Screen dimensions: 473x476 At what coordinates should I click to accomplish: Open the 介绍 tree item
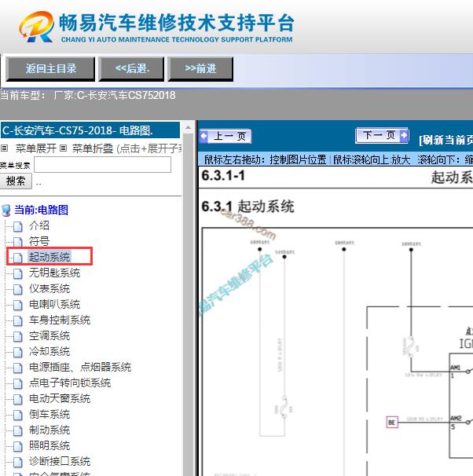pos(38,225)
